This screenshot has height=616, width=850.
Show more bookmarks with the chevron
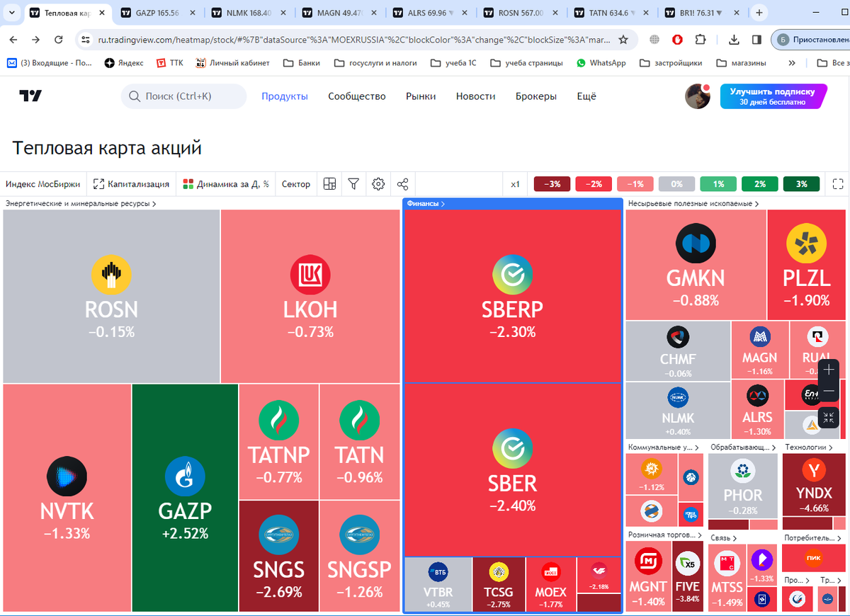click(x=791, y=63)
